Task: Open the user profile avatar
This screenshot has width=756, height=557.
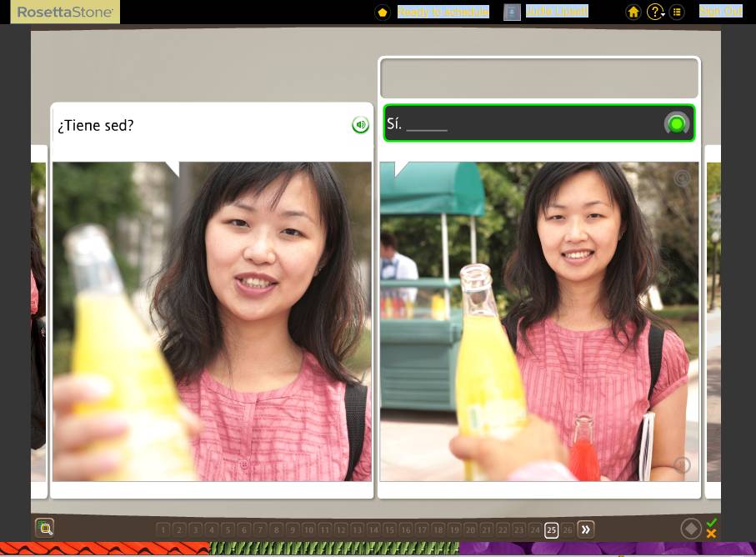Action: point(512,12)
